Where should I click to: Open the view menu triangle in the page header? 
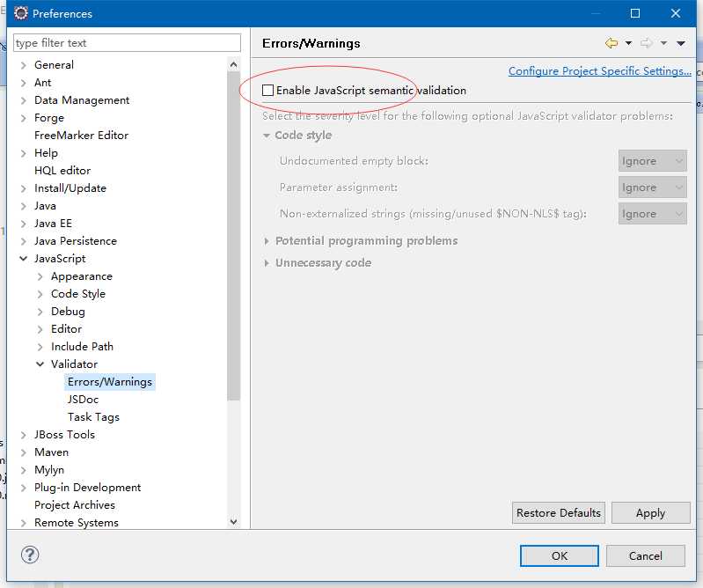tap(681, 43)
